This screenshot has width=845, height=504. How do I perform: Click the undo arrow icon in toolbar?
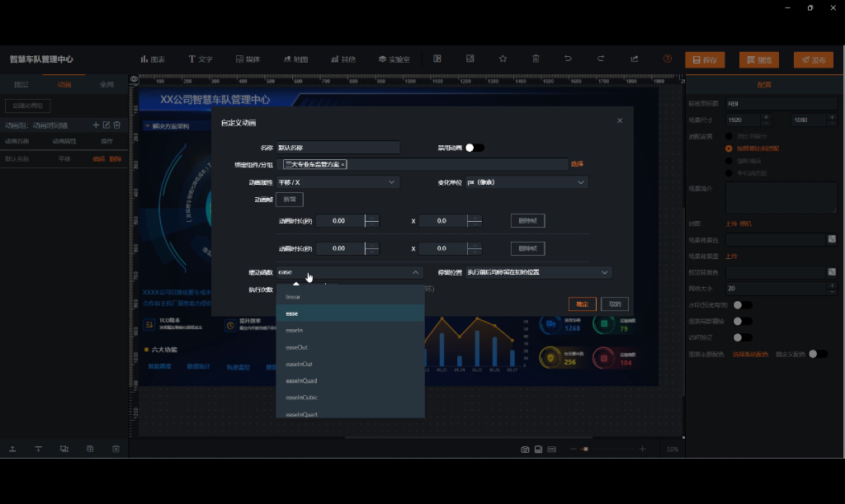[x=568, y=59]
